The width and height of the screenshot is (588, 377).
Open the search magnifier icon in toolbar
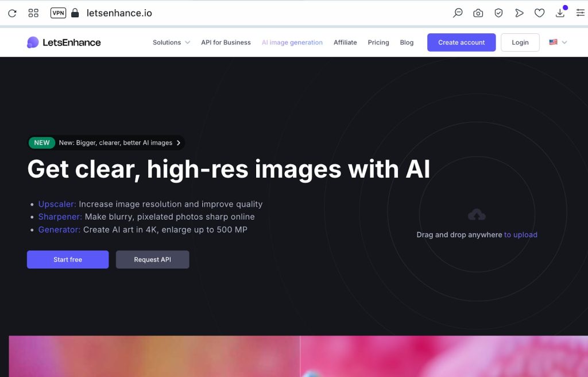[x=458, y=13]
